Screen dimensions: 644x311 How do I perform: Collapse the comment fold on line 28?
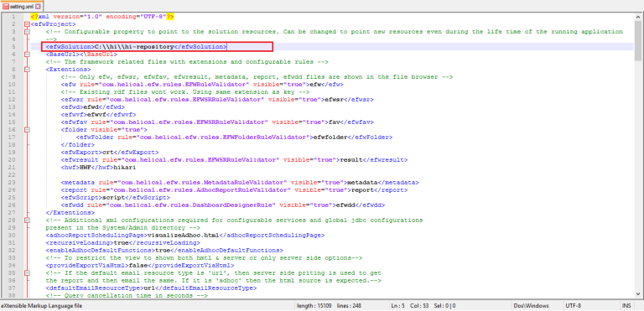[27, 220]
